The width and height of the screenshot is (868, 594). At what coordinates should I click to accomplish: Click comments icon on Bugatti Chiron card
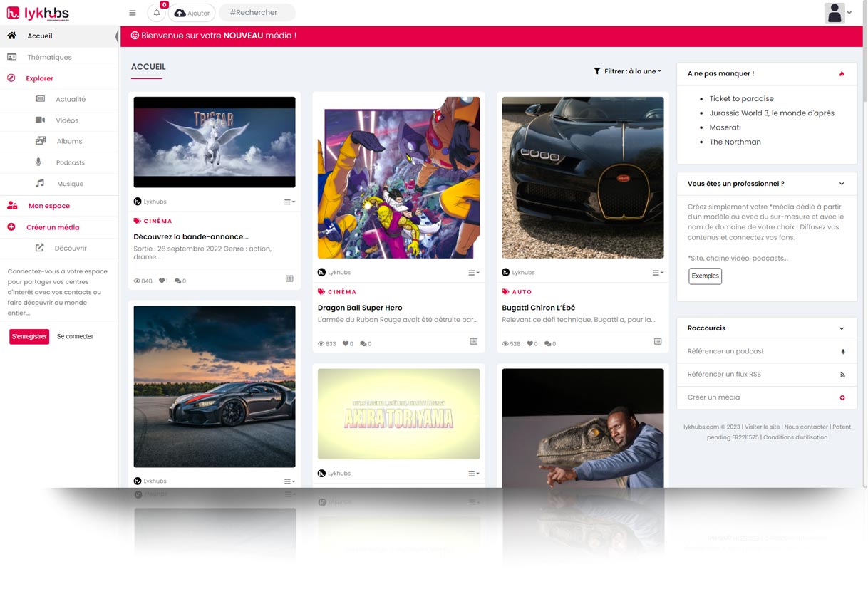547,344
